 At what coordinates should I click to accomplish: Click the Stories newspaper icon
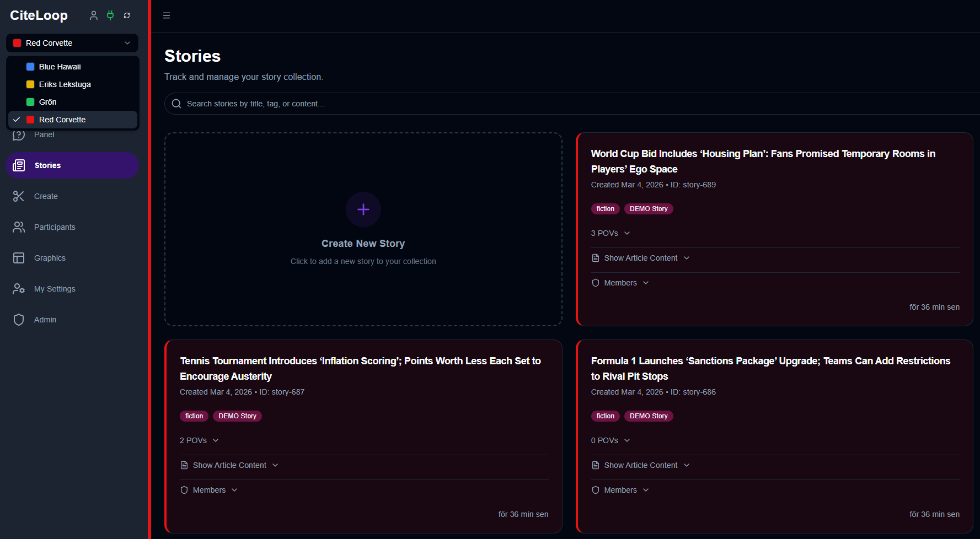click(19, 165)
